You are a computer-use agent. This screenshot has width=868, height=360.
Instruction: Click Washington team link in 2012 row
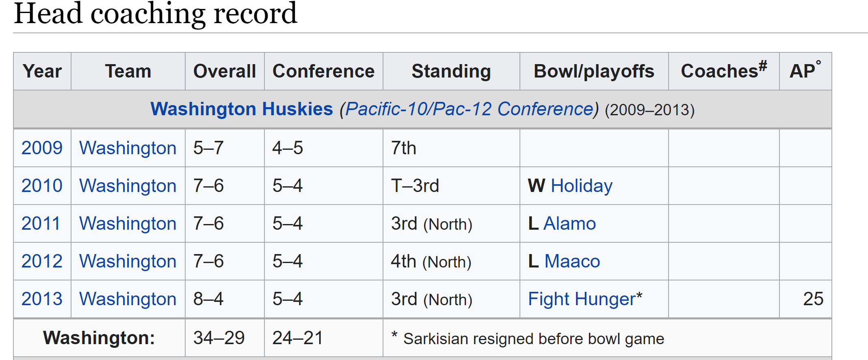point(128,261)
